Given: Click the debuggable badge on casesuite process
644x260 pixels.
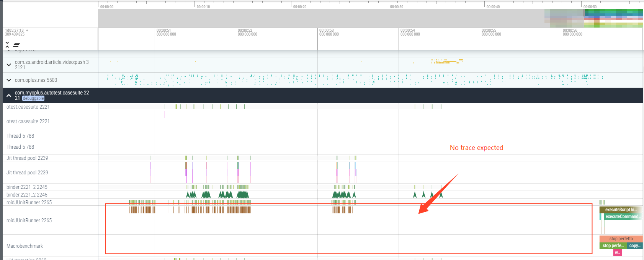Looking at the screenshot, I should pyautogui.click(x=33, y=98).
